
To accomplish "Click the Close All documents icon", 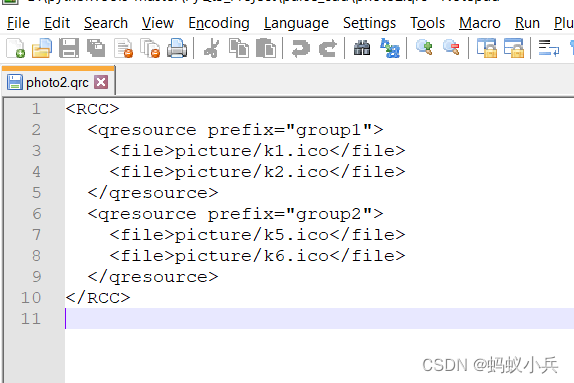I will tap(150, 48).
